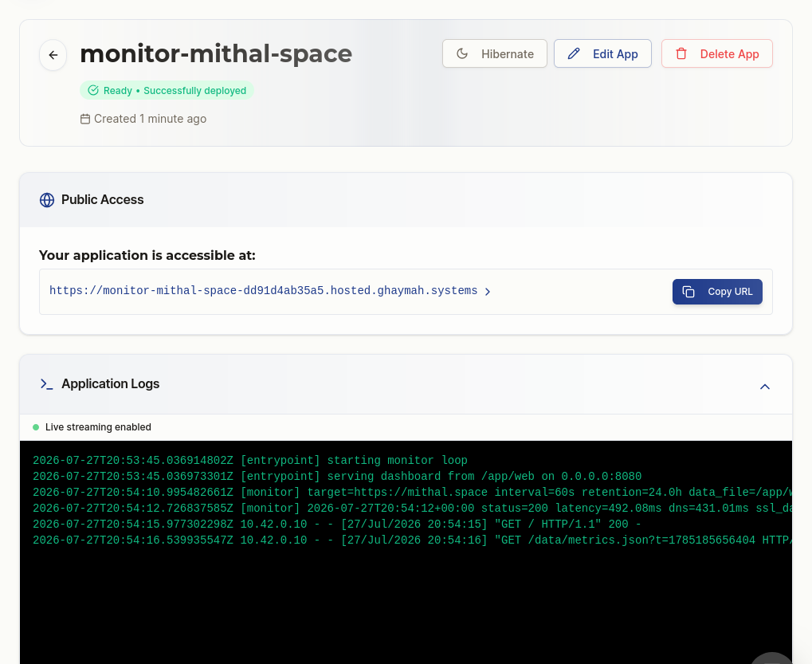Click the trash icon on Delete App
812x664 pixels.
click(x=681, y=53)
